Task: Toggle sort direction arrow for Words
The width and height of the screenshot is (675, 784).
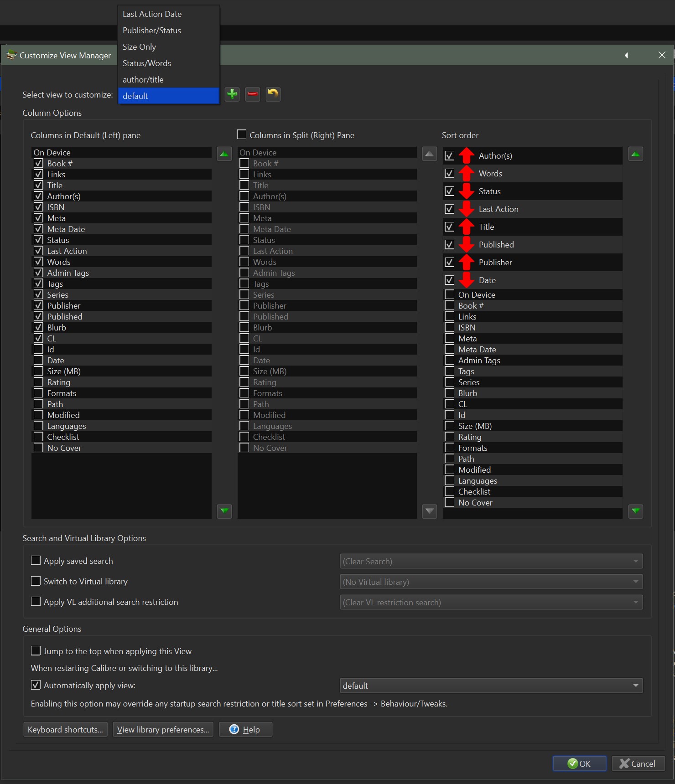Action: click(x=466, y=174)
